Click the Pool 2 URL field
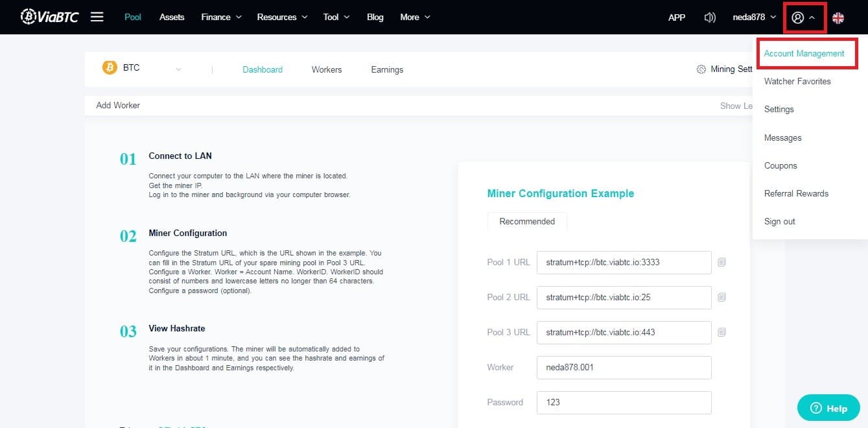This screenshot has width=868, height=428. point(624,297)
